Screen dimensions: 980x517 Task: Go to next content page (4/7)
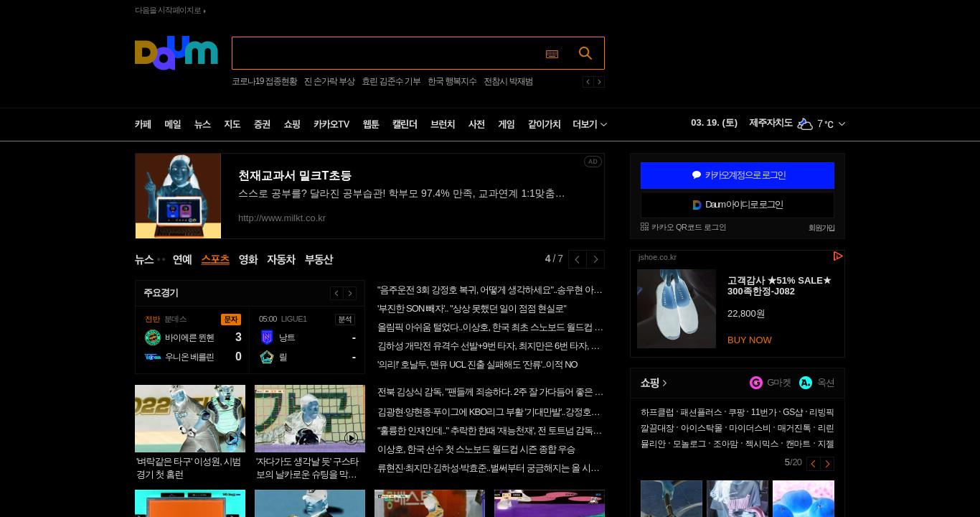[596, 259]
